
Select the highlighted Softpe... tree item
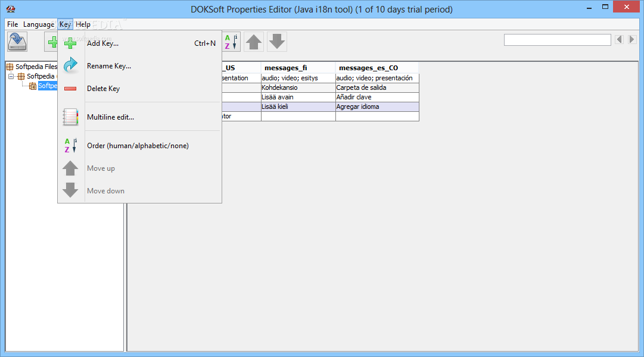(x=48, y=86)
